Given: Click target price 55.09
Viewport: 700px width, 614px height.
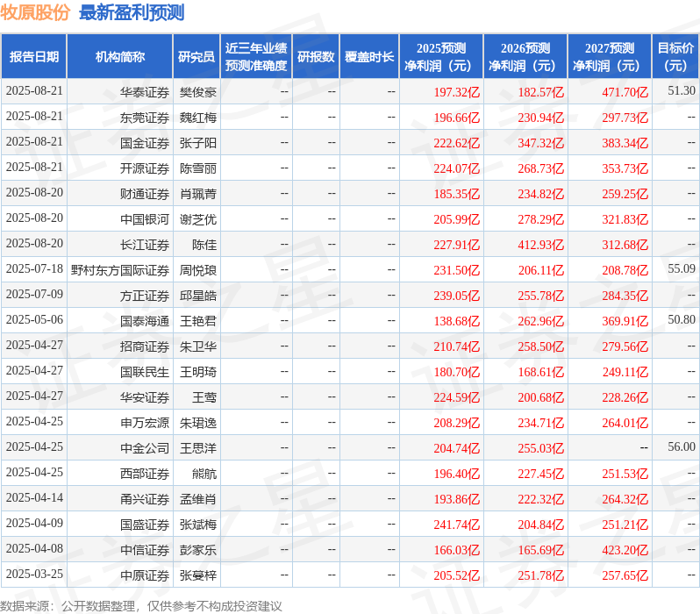Looking at the screenshot, I should (x=682, y=268).
